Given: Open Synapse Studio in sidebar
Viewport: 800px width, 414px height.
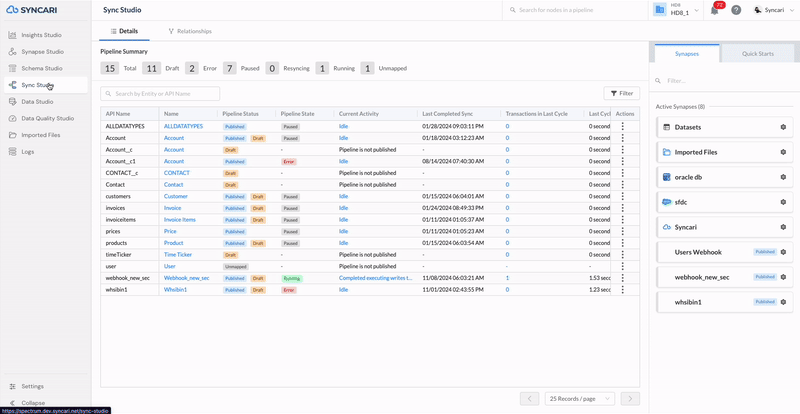Looking at the screenshot, I should [x=42, y=52].
